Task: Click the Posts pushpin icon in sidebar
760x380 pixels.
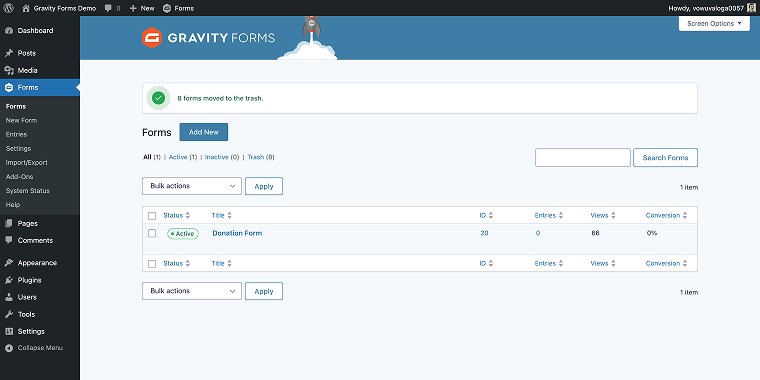Action: (x=9, y=53)
